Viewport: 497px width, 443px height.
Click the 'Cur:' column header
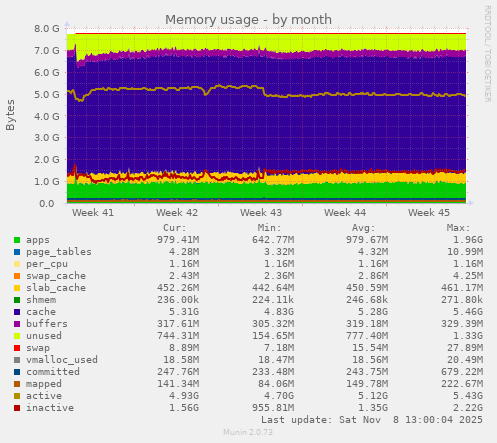point(175,228)
